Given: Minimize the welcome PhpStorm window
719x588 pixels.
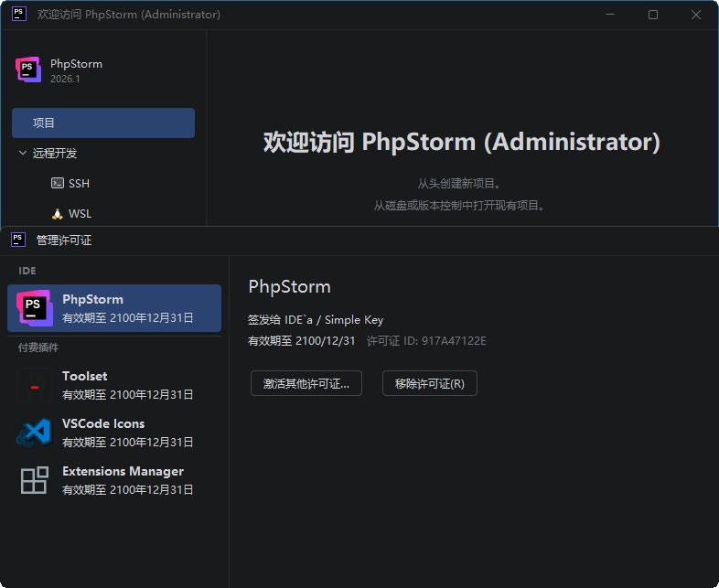Looking at the screenshot, I should pyautogui.click(x=610, y=15).
